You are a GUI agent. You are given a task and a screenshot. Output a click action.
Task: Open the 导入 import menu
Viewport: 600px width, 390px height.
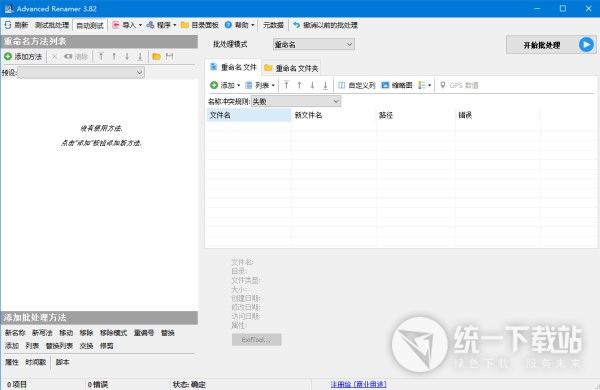(127, 25)
